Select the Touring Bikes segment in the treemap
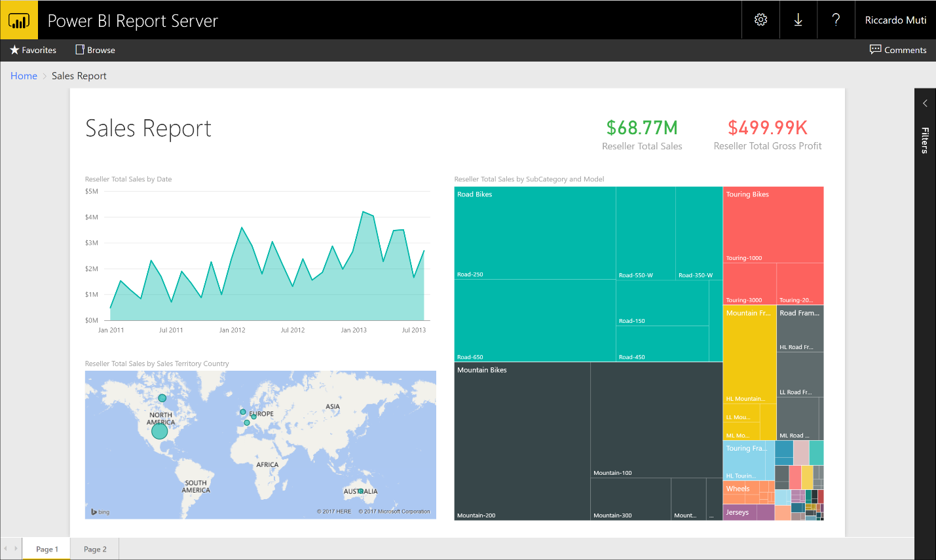Viewport: 936px width, 560px height. pyautogui.click(x=773, y=223)
